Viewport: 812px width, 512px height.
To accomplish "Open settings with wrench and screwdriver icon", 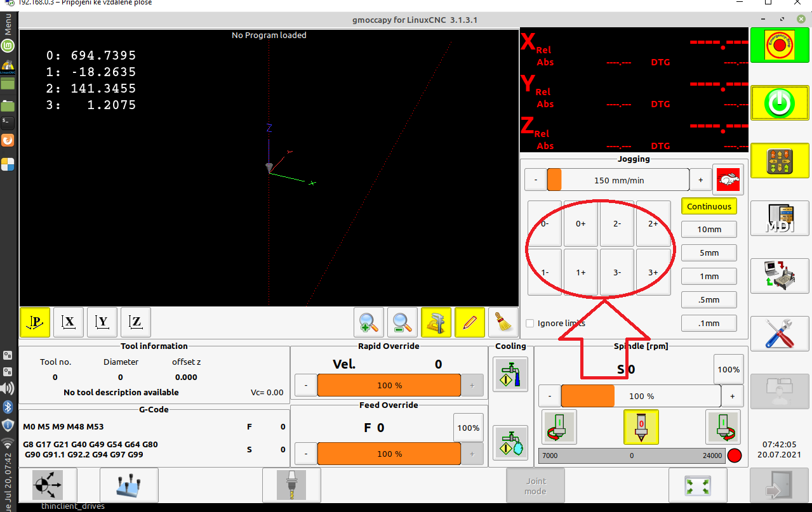I will pyautogui.click(x=780, y=333).
